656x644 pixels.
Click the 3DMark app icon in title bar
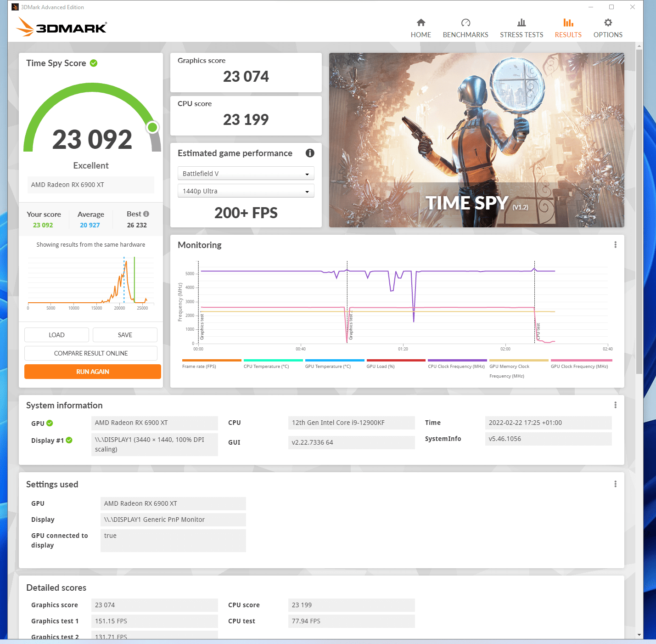(x=15, y=7)
